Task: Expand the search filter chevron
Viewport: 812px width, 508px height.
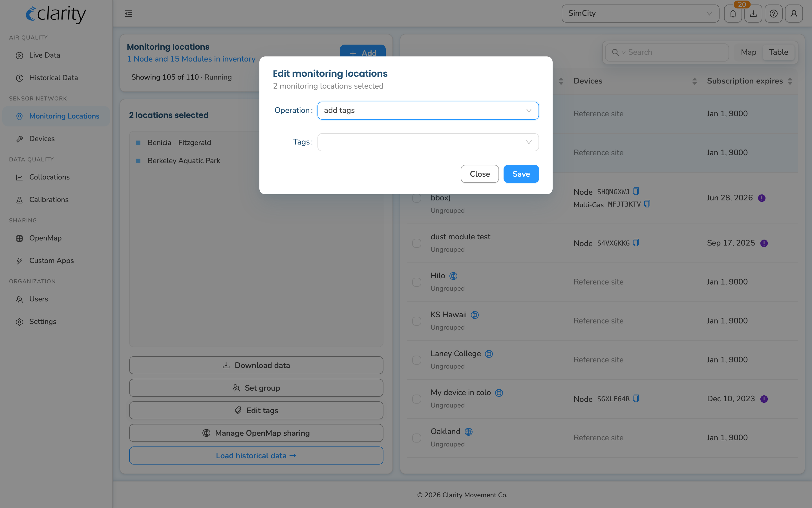Action: pos(623,52)
